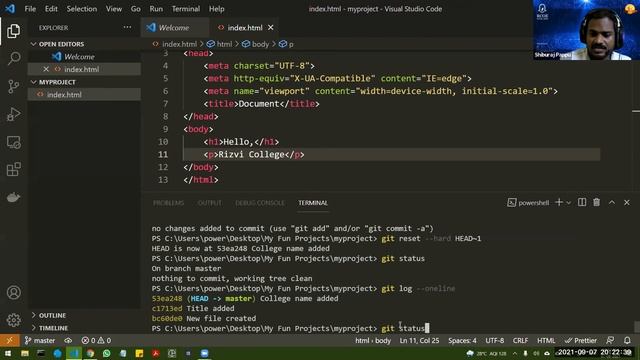640x360 pixels.
Task: Kill terminal with trash icon
Action: [596, 202]
